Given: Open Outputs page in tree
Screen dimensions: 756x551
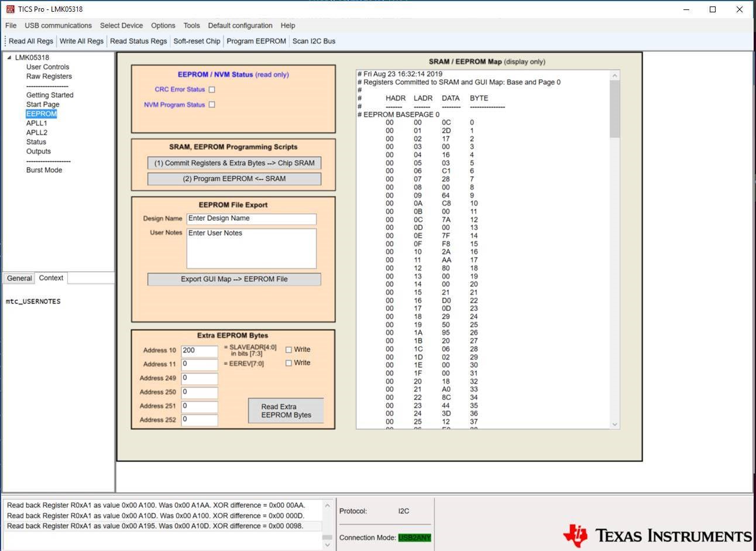Looking at the screenshot, I should coord(38,151).
